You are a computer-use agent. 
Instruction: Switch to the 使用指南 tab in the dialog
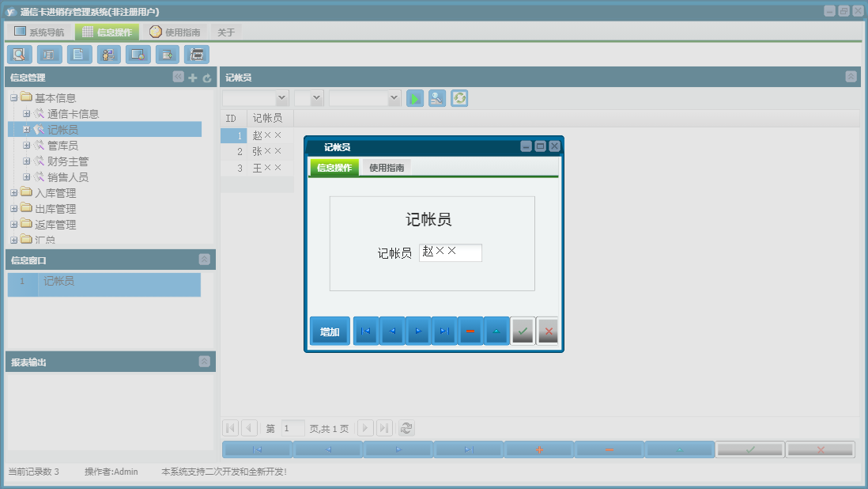pos(387,167)
